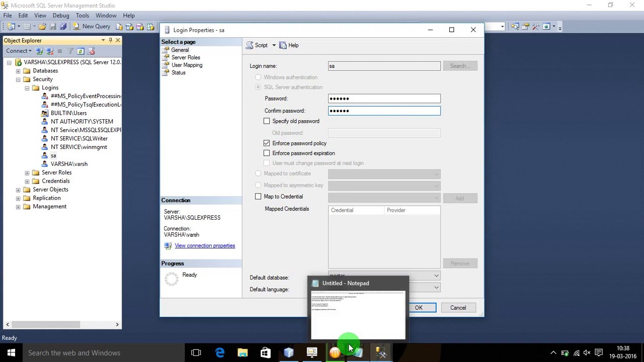This screenshot has height=362, width=644.
Task: Click the Disconnect icon in Object Explorer
Action: click(x=50, y=51)
